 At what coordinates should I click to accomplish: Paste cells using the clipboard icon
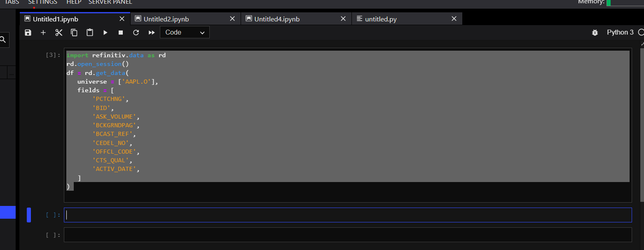90,32
